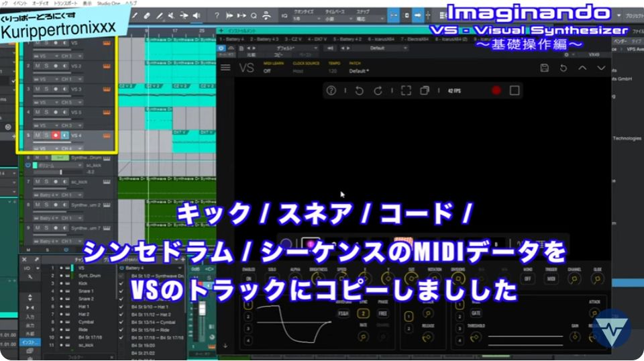Go to previous patch with up chevron
Image resolution: width=644 pixels, height=361 pixels.
point(582,68)
